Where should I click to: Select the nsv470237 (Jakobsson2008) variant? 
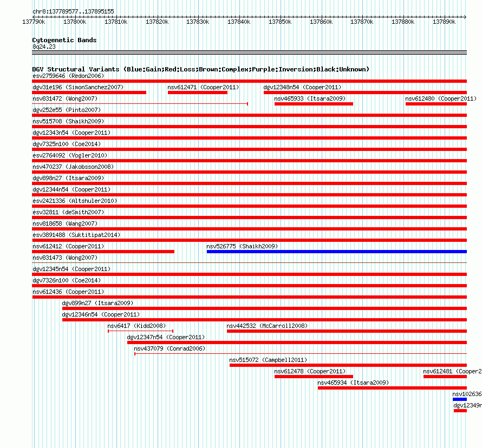point(73,167)
